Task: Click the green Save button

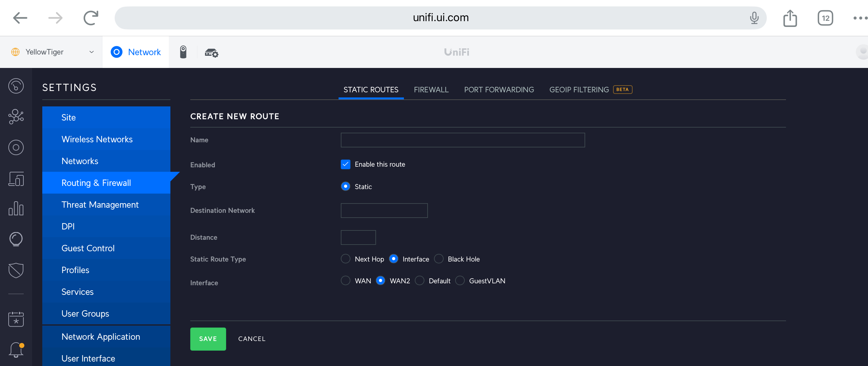Action: pyautogui.click(x=208, y=339)
